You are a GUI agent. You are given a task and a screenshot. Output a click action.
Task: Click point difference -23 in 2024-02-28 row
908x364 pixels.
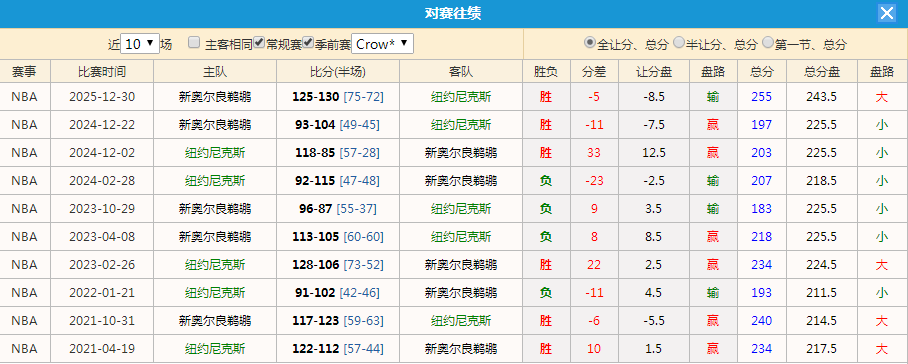pos(594,181)
